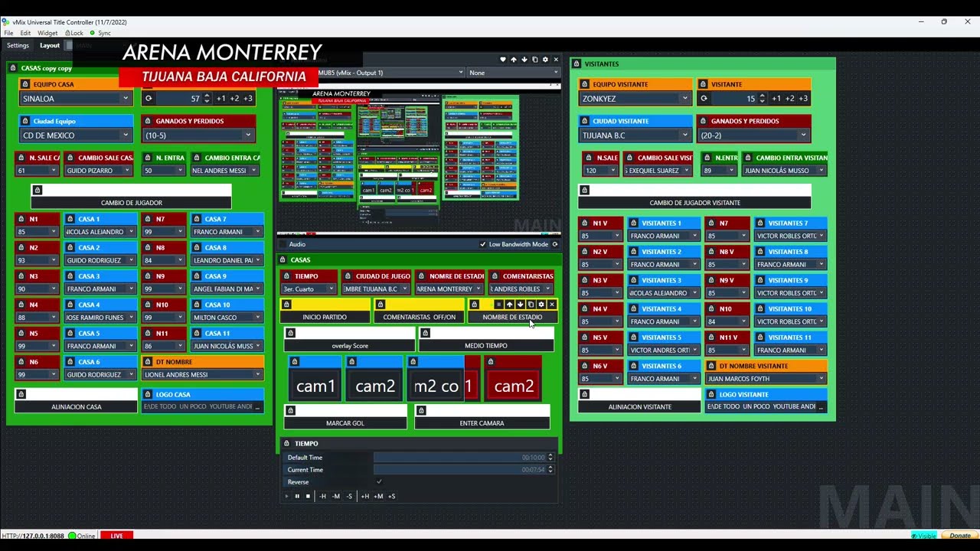This screenshot has height=551, width=980.
Task: Click the lock icon on VISITANTES panel header
Action: (x=577, y=64)
